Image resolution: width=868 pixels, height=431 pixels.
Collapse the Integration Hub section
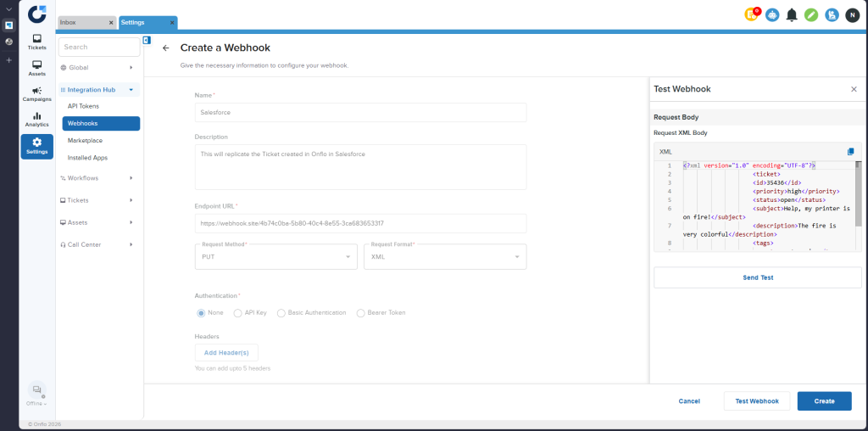click(x=98, y=90)
